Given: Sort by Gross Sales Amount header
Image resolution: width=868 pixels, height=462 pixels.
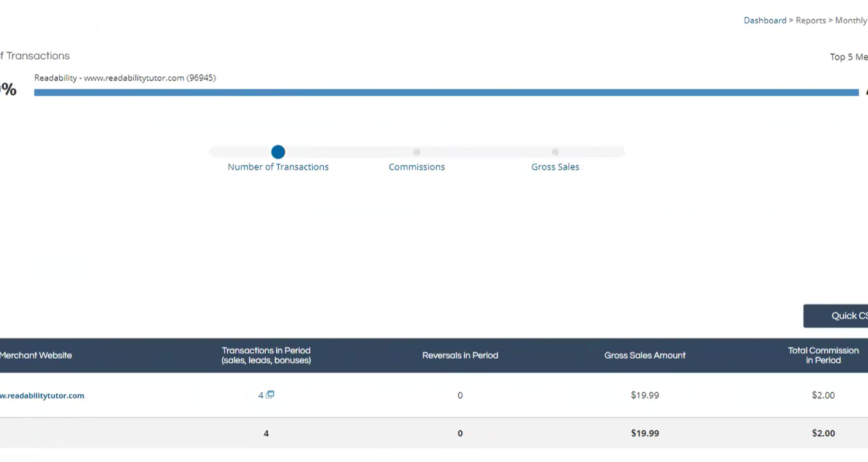Looking at the screenshot, I should click(644, 355).
